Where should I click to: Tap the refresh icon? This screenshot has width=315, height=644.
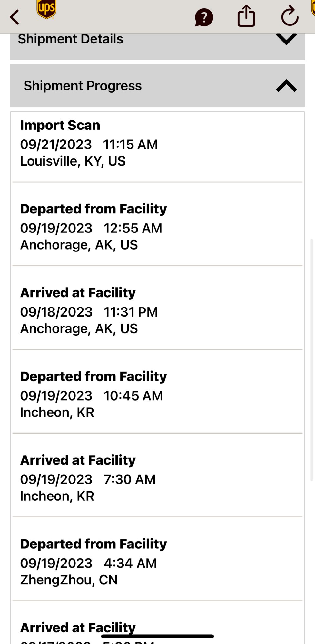coord(290,16)
